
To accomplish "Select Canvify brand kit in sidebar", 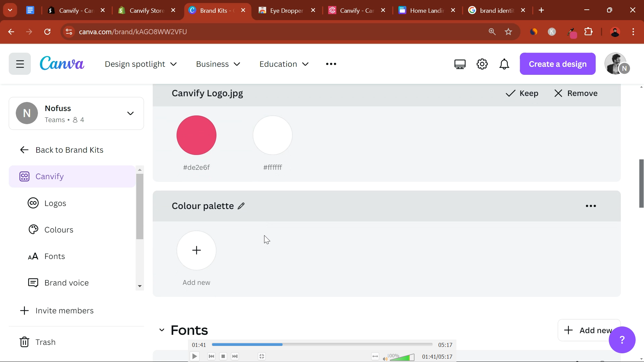I will tap(72, 176).
